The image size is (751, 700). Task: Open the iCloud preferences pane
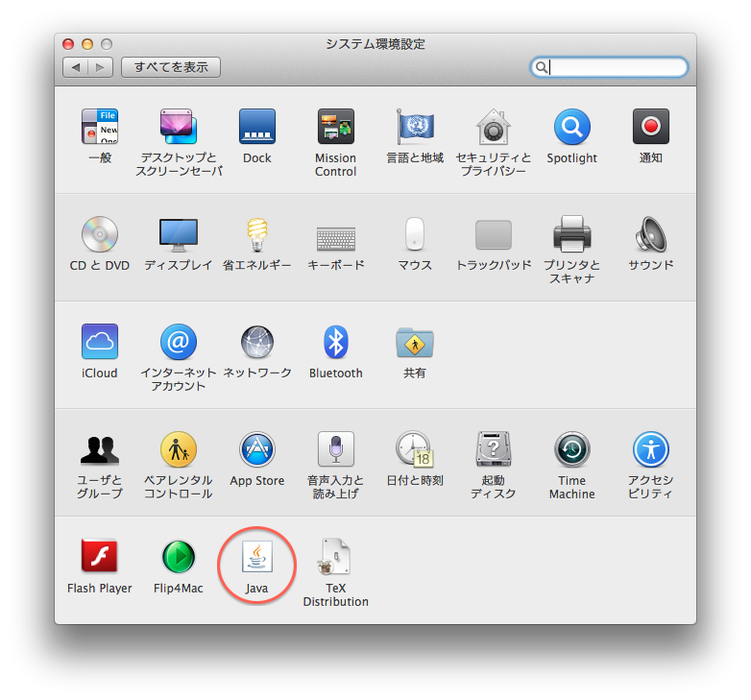(x=100, y=342)
